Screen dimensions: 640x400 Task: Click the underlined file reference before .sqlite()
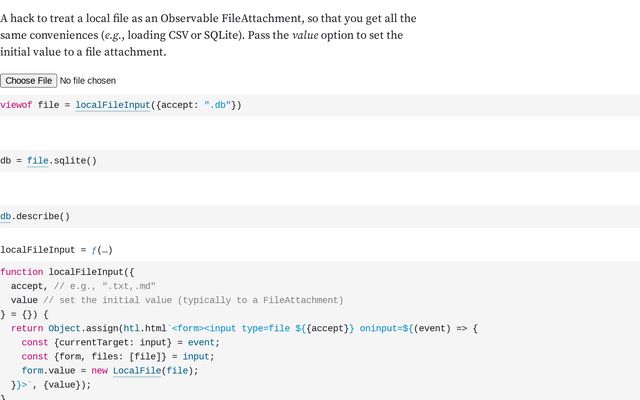pyautogui.click(x=38, y=160)
